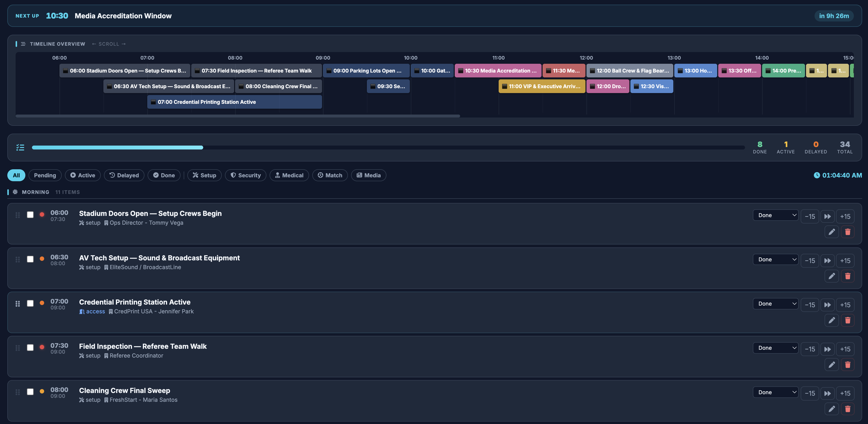Tick the Credential Printing Station Active checkbox

coord(30,303)
